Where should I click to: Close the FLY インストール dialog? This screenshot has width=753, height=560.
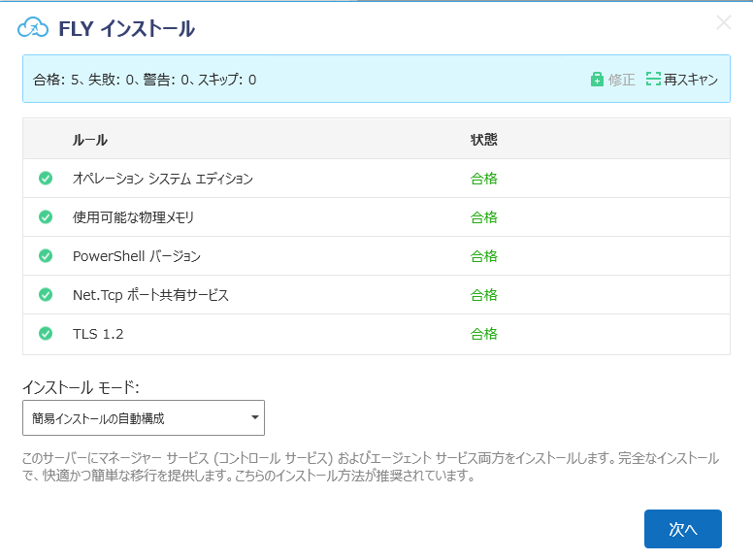click(x=723, y=22)
